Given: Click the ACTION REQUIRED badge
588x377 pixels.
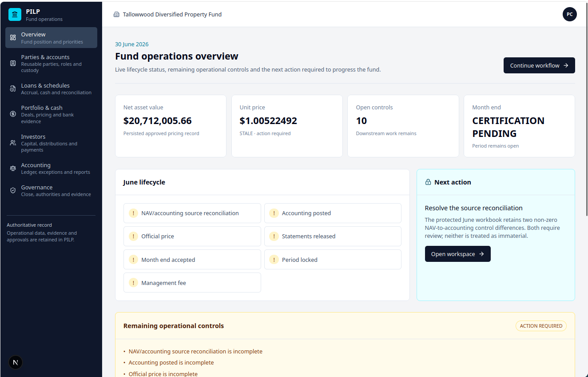Looking at the screenshot, I should click(x=541, y=326).
